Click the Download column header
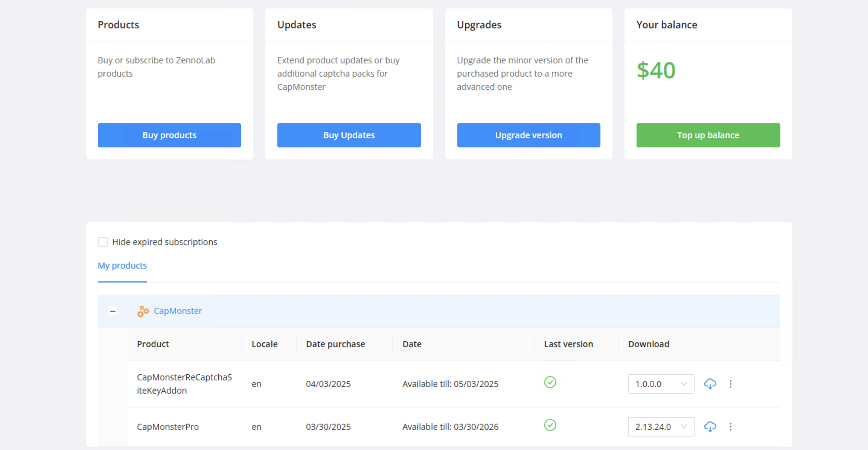This screenshot has width=868, height=450. tap(649, 344)
